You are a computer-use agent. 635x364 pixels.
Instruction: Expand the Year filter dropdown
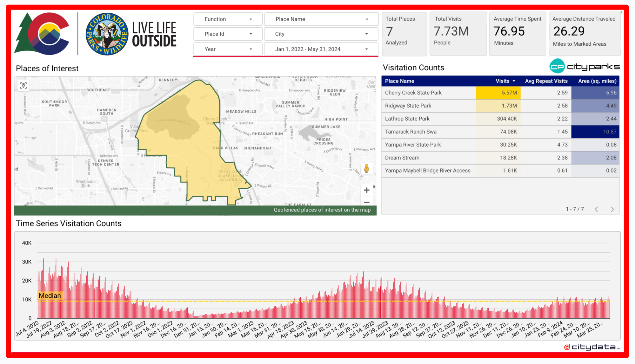228,49
